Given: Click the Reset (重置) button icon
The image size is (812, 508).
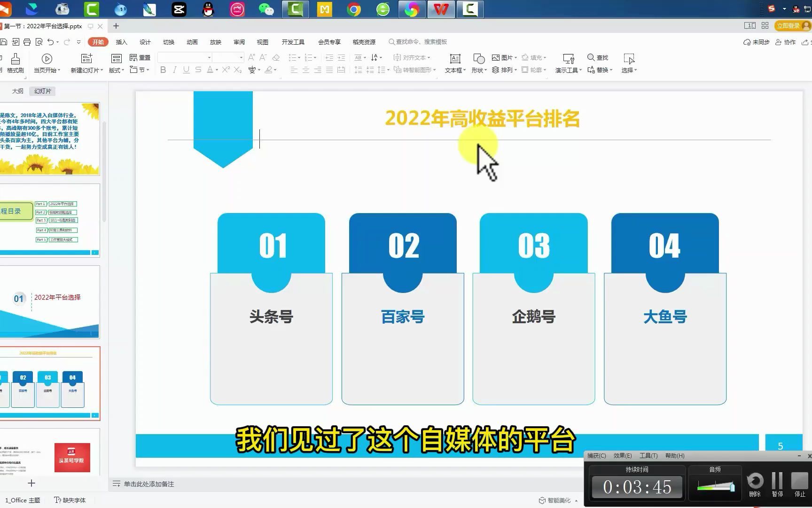Looking at the screenshot, I should pos(133,57).
